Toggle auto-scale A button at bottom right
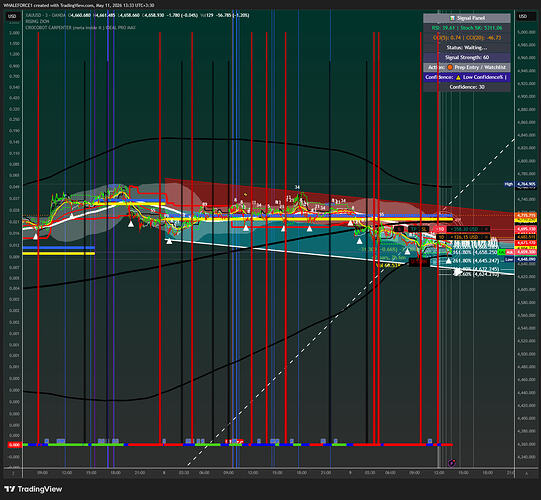 point(527,473)
